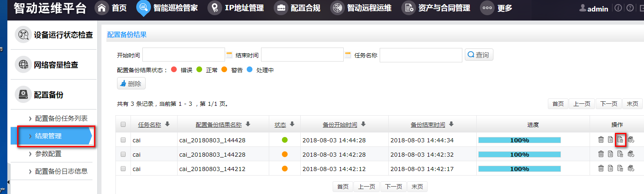Click the red-highlighted file icon in first row
Screen dimensions: 644x194
coord(620,140)
